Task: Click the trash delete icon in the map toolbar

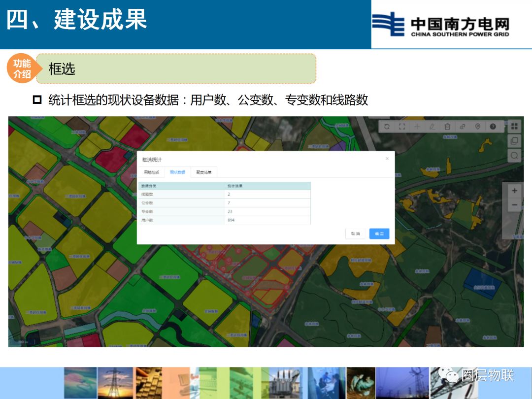Action: (x=447, y=127)
